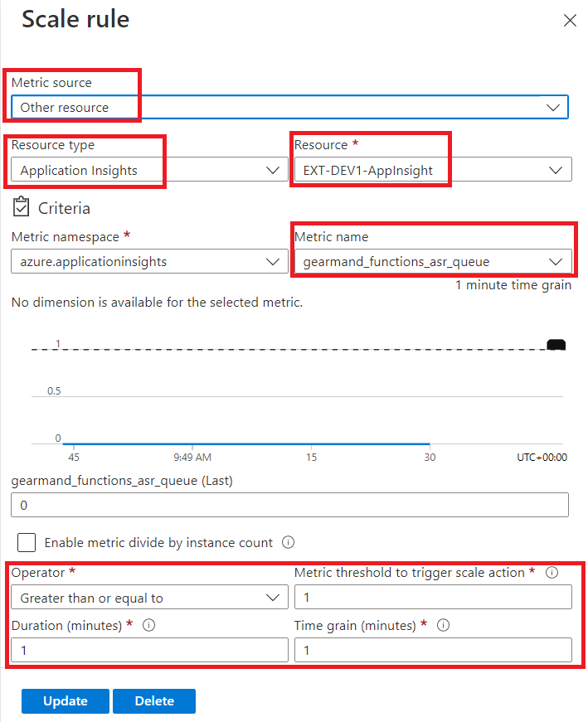Open the Resource dropdown EXT-DEV1-AppInsight
Viewport: 588px width, 722px height.
click(x=433, y=170)
